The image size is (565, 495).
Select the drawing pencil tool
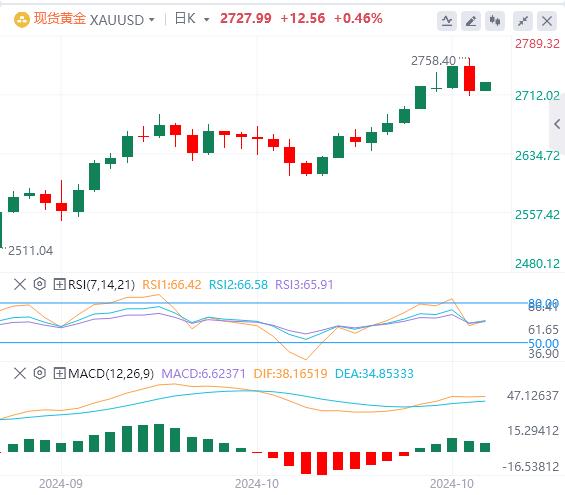(x=471, y=21)
